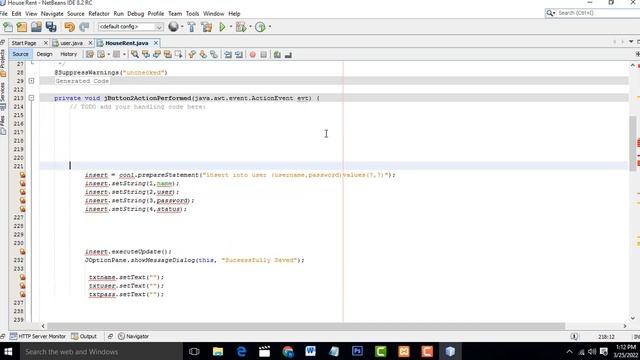Click the Next Bookmark icon
The image size is (640, 360).
click(x=203, y=54)
